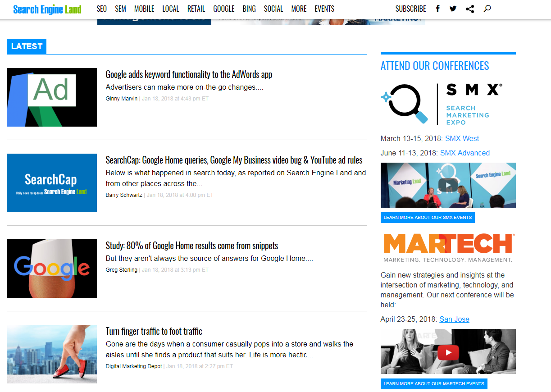Follow the SMX West link

(462, 138)
